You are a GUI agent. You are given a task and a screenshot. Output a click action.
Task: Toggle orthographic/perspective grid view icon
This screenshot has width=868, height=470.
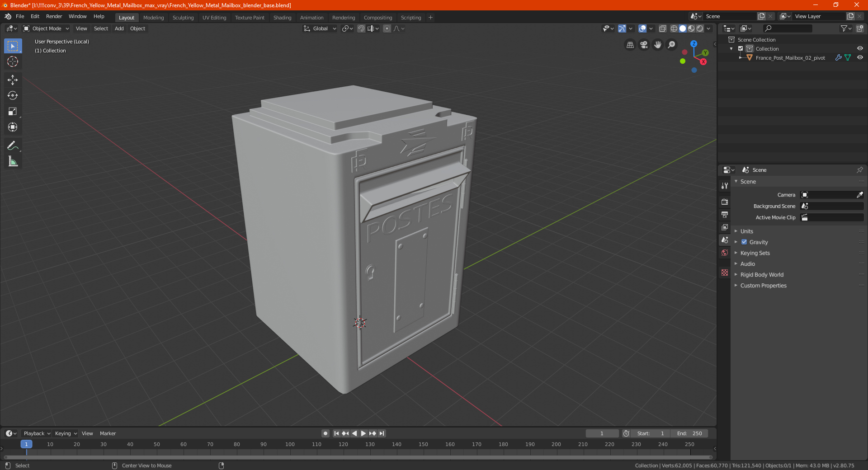630,45
